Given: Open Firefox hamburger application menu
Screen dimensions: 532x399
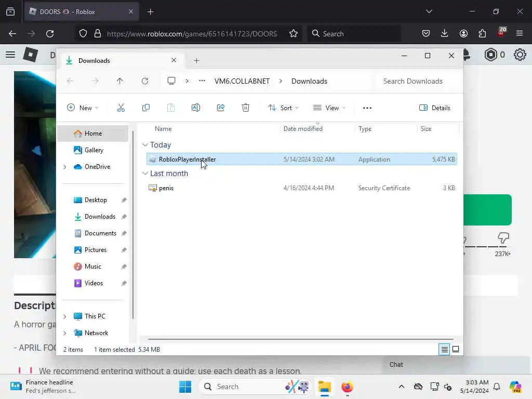Looking at the screenshot, I should 520,33.
